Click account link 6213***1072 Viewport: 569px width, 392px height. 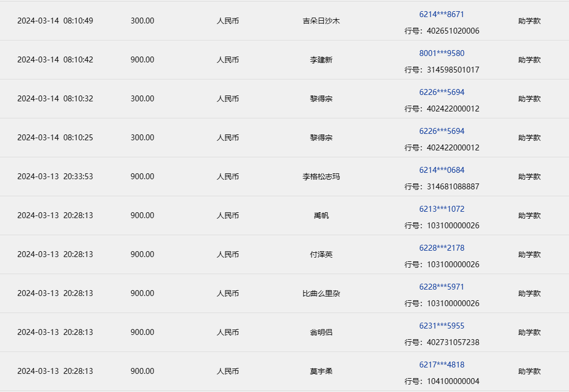pyautogui.click(x=442, y=209)
